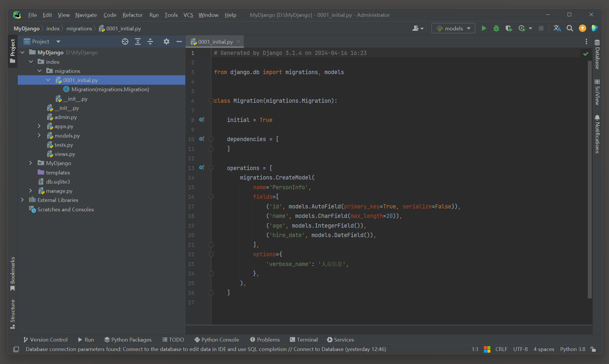Click Python 3.8 interpreter in status bar
Image resolution: width=609 pixels, height=364 pixels.
[572, 349]
